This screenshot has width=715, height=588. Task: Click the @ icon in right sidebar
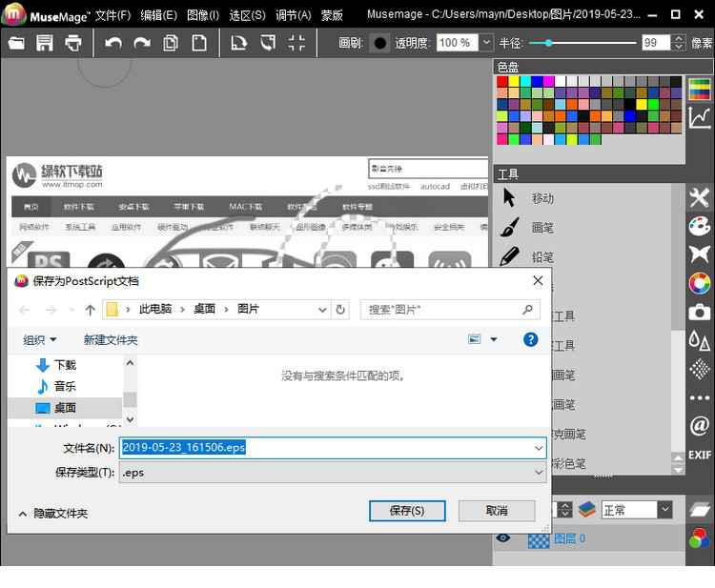[700, 426]
